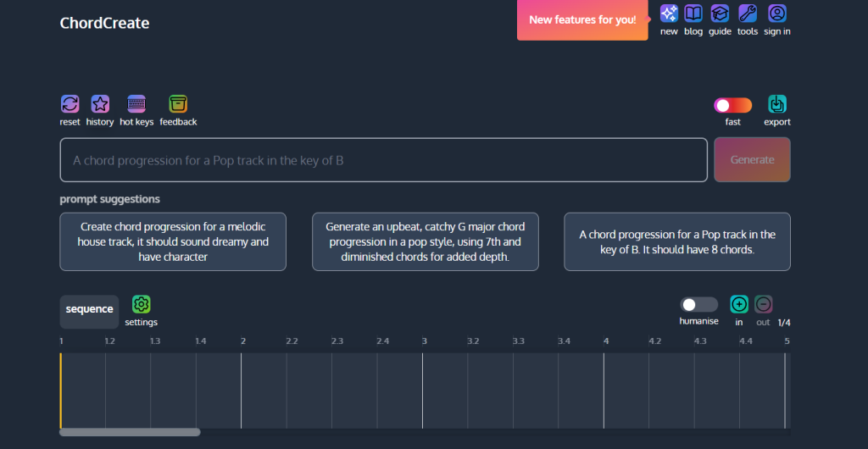868x449 pixels.
Task: Open the history panel
Action: coord(100,104)
